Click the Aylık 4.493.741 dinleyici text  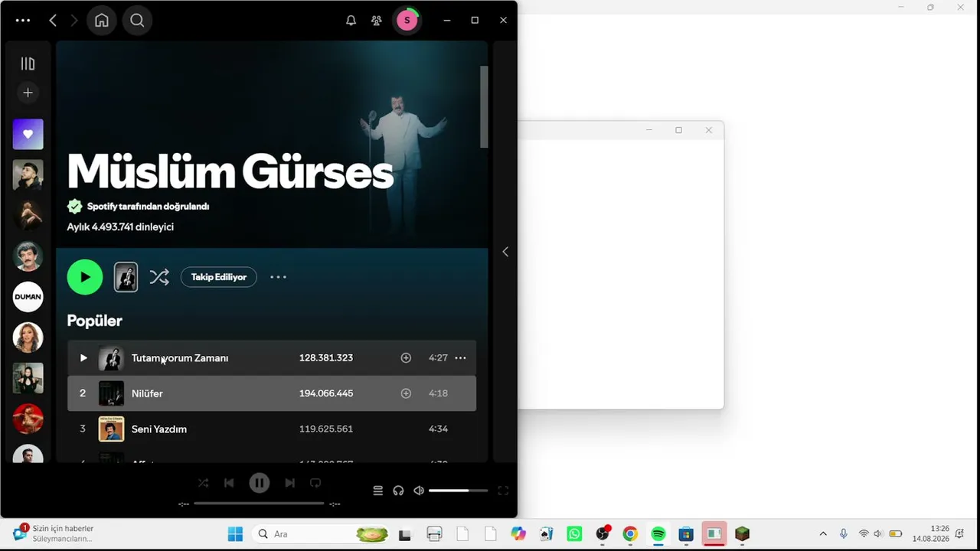(120, 227)
